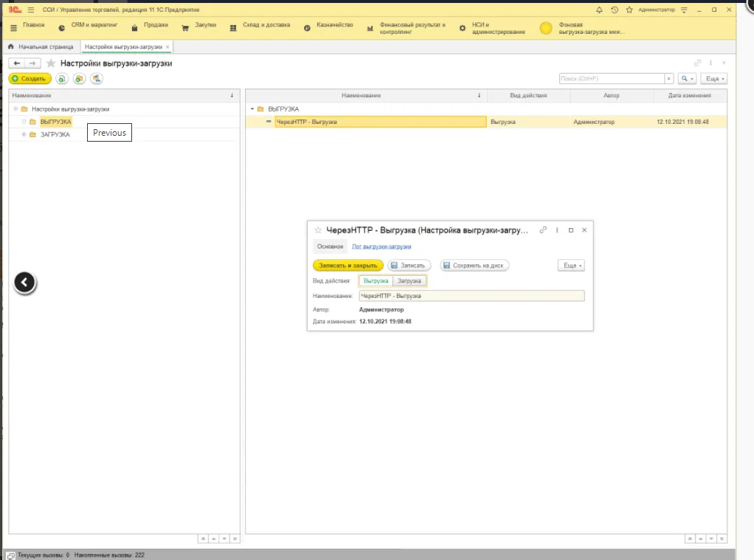Expand the ЗАГРУЗКА folder in the tree

click(x=24, y=134)
